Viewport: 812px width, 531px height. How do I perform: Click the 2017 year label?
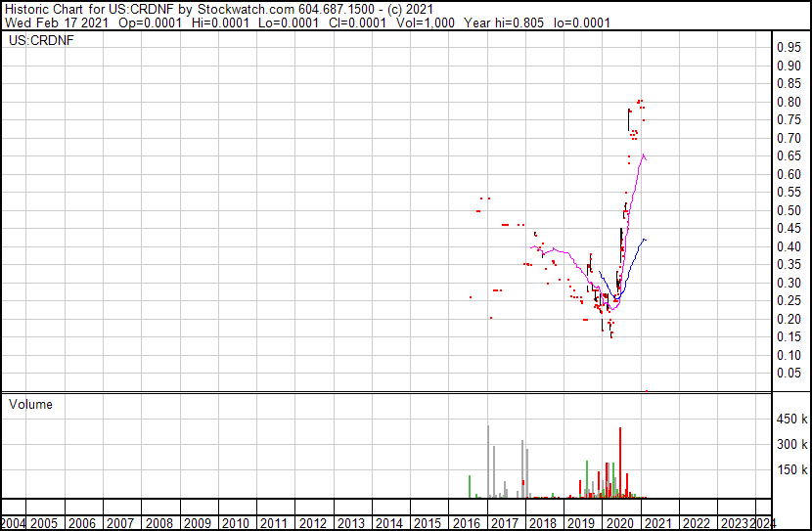pyautogui.click(x=505, y=523)
